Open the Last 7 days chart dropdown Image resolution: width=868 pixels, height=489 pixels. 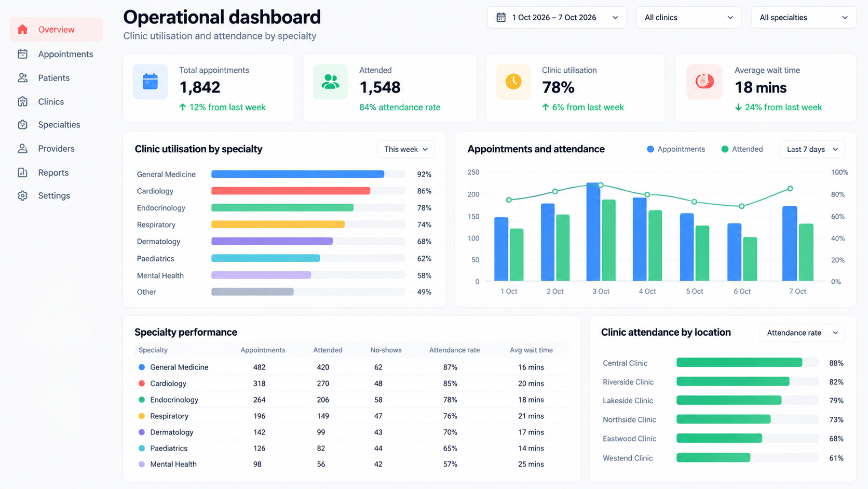pos(812,150)
